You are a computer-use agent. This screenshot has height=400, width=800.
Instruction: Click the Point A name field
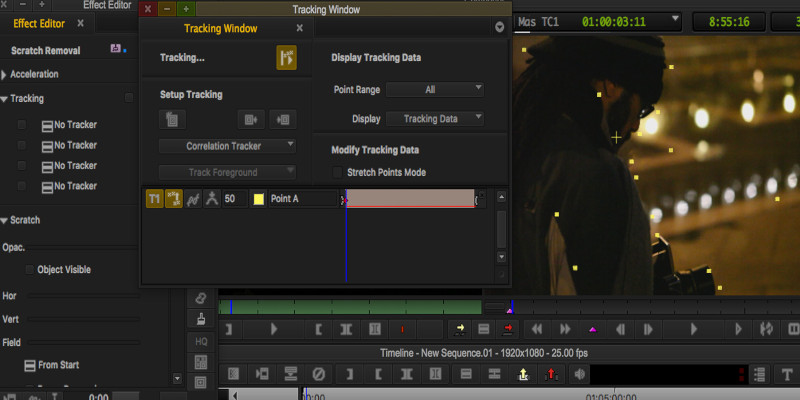pos(302,199)
